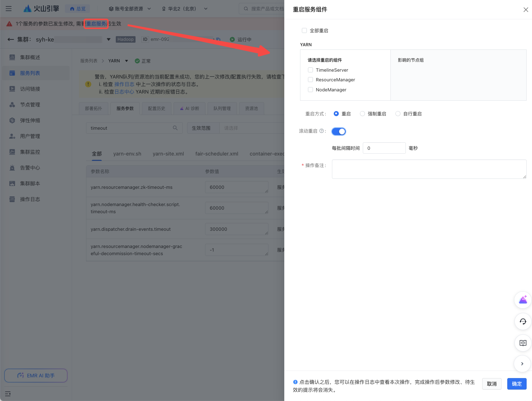Select the fair-scheduler.xml tab
532x401 pixels.
(217, 154)
